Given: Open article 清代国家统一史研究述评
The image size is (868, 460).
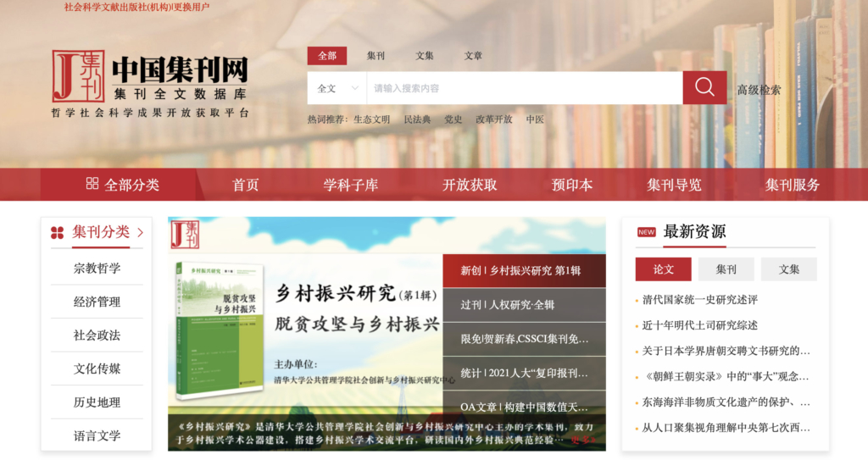Looking at the screenshot, I should point(699,300).
